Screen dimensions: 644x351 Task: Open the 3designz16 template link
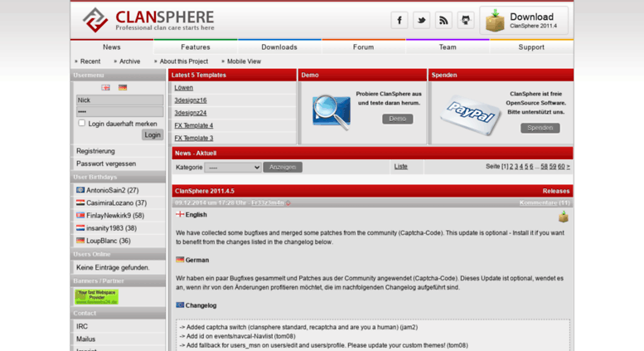pos(191,100)
